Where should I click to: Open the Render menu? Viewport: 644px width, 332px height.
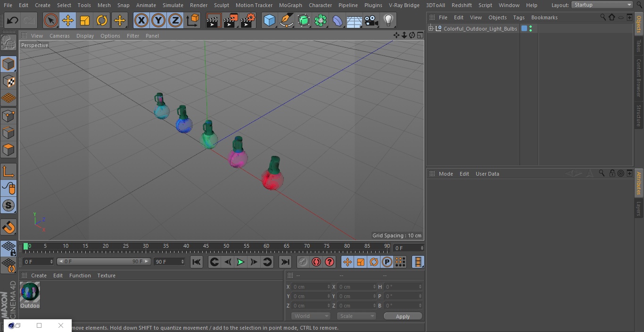[x=198, y=5]
